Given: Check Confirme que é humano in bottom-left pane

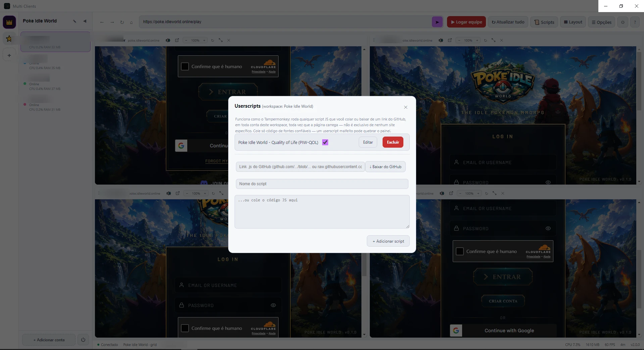Looking at the screenshot, I should point(185,328).
